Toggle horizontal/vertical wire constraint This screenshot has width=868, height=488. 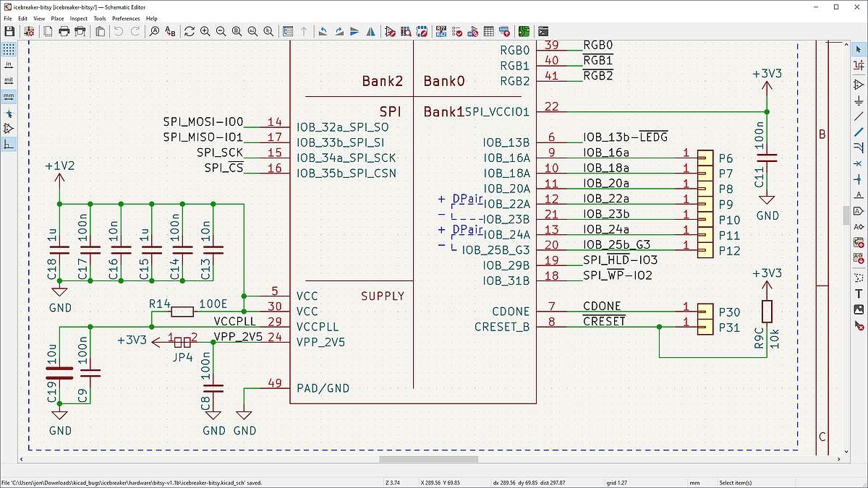(x=9, y=145)
